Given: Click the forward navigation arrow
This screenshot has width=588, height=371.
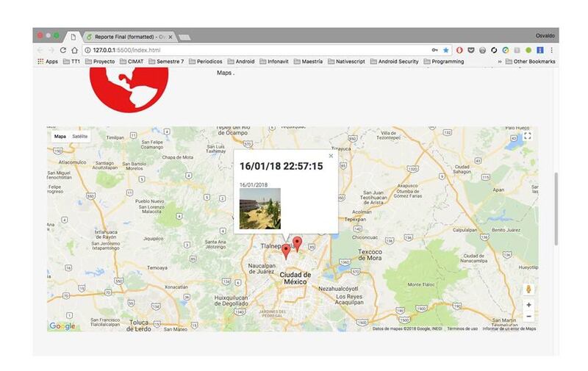Looking at the screenshot, I should coord(51,50).
